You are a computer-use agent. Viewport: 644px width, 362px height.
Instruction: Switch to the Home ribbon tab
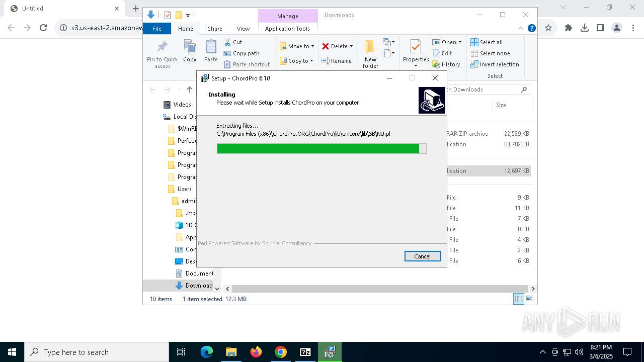coord(185,29)
